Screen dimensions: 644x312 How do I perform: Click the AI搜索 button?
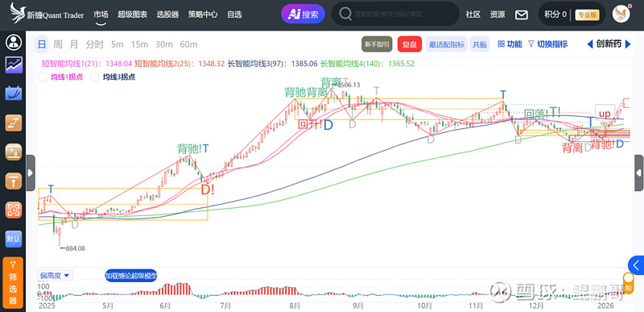303,14
